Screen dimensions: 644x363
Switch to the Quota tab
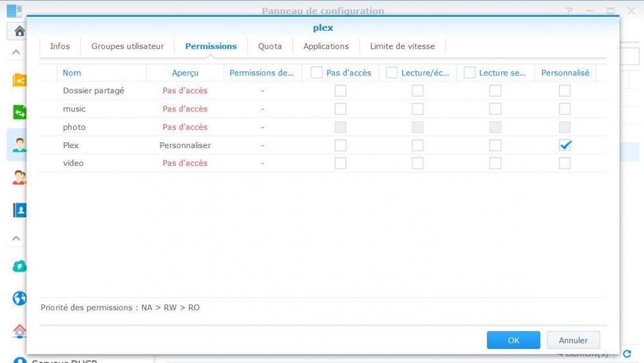click(270, 46)
